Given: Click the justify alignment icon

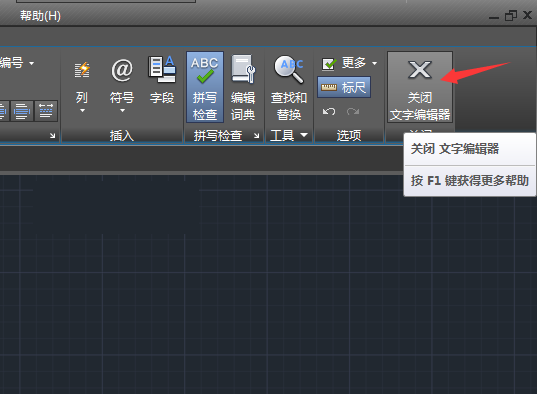Looking at the screenshot, I should click(22, 111).
